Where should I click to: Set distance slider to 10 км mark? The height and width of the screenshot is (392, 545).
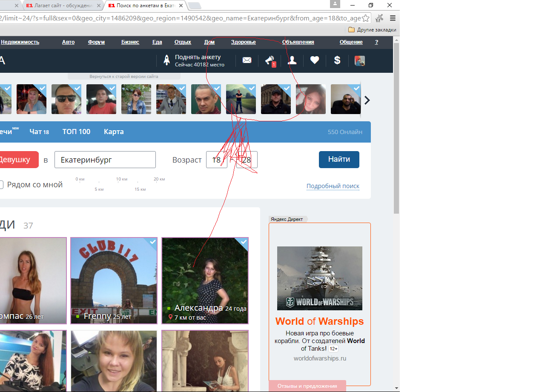[x=122, y=179]
